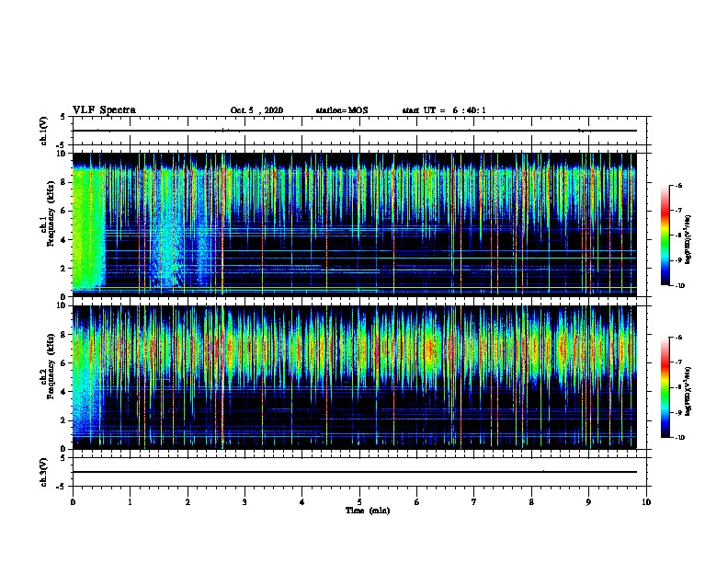The width and height of the screenshot is (728, 563).
Task: Click the "5" tick on the ch.1(V) axis
Action: (63, 117)
